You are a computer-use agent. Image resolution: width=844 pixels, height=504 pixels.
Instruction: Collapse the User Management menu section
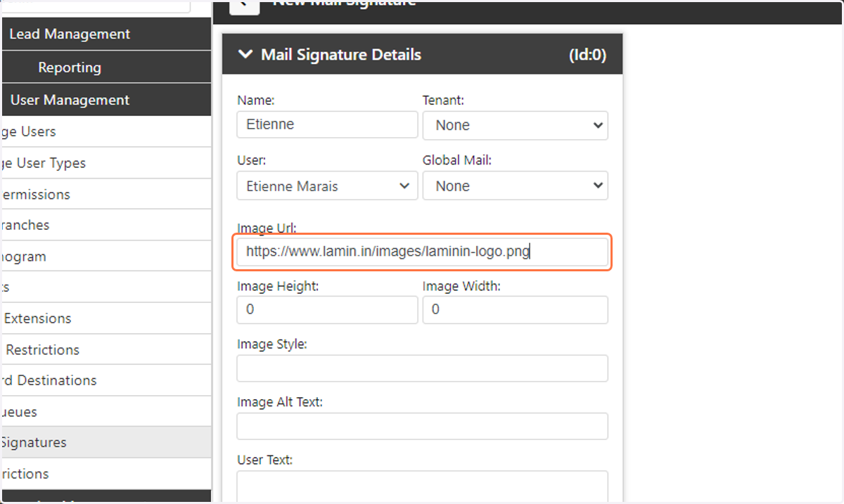(x=105, y=100)
